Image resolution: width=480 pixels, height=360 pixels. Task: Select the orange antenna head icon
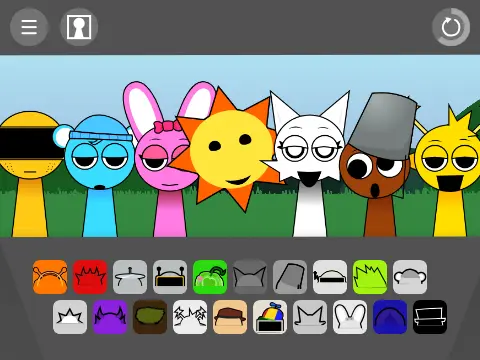coord(50,277)
